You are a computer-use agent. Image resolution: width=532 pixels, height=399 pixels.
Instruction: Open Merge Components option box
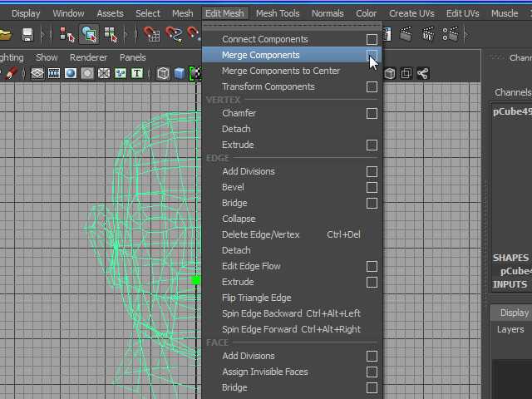point(372,55)
